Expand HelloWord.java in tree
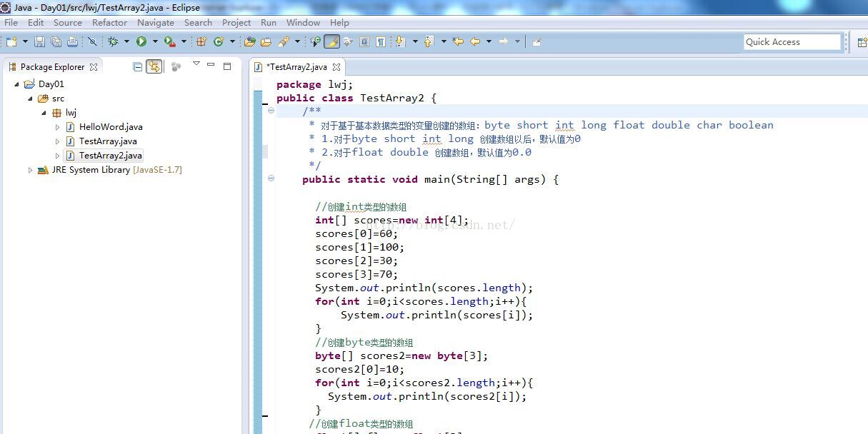Screen dimensions: 868x434 58,127
